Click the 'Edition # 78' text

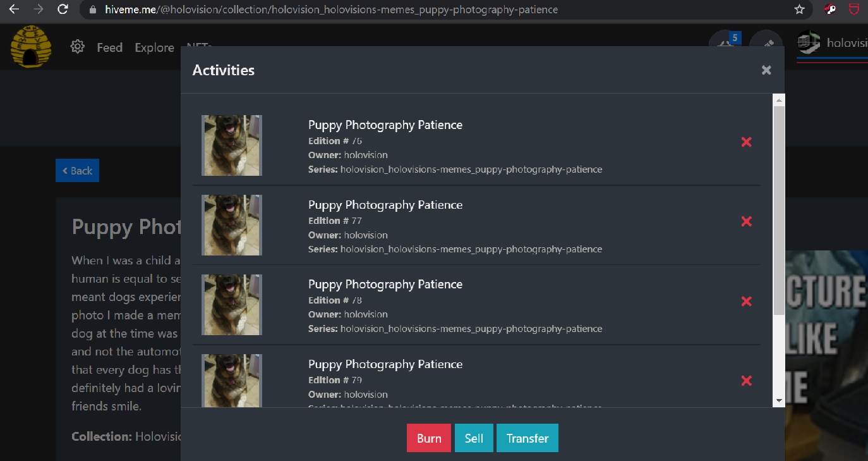point(335,300)
